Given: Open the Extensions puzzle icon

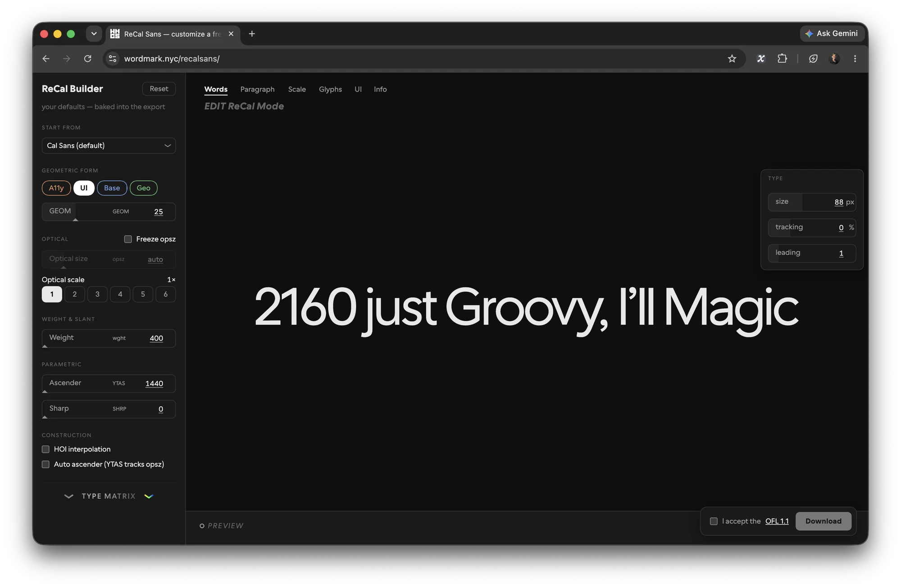Looking at the screenshot, I should [783, 59].
